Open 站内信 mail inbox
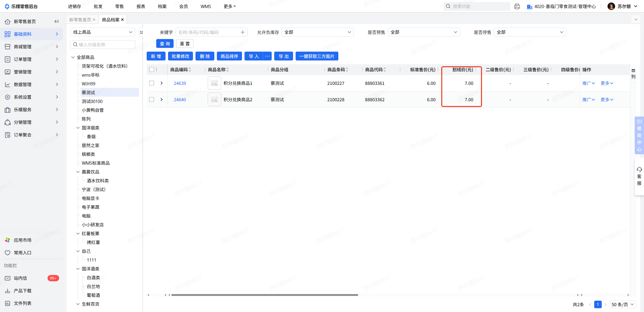Viewport: 644px width, 312px height. (x=20, y=278)
